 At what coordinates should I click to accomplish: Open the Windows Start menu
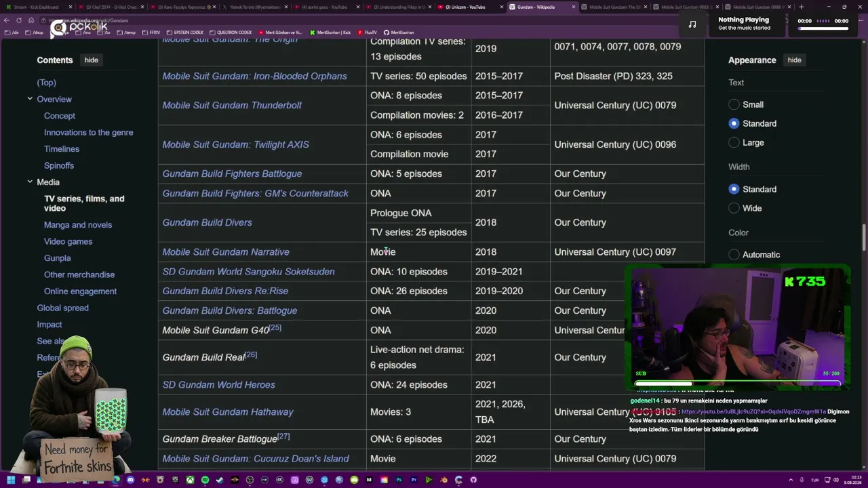coord(11,480)
